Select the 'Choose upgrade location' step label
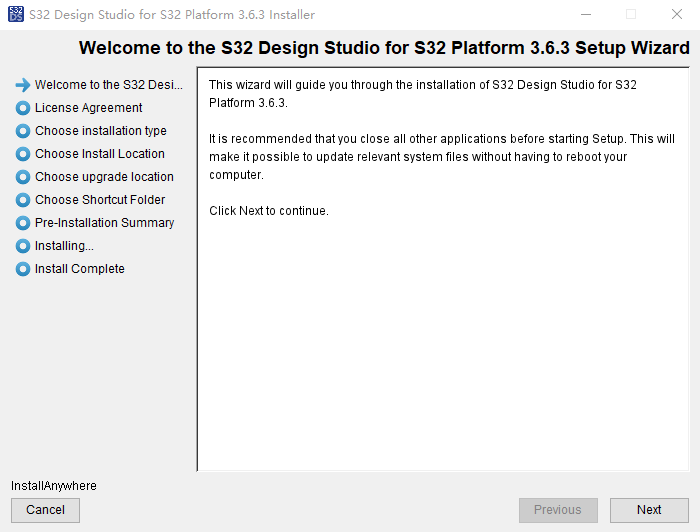Image resolution: width=700 pixels, height=532 pixels. (104, 177)
